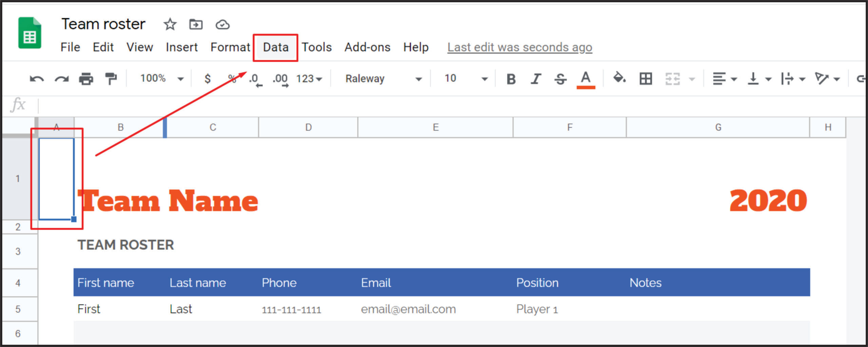Open the font size dropdown
This screenshot has height=347, width=868.
click(465, 78)
